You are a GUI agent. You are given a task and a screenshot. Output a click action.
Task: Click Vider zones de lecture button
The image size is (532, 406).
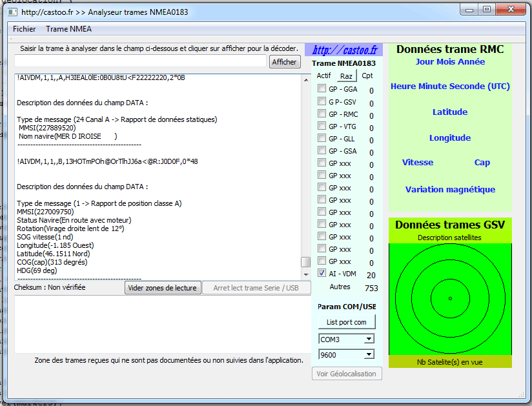click(163, 288)
